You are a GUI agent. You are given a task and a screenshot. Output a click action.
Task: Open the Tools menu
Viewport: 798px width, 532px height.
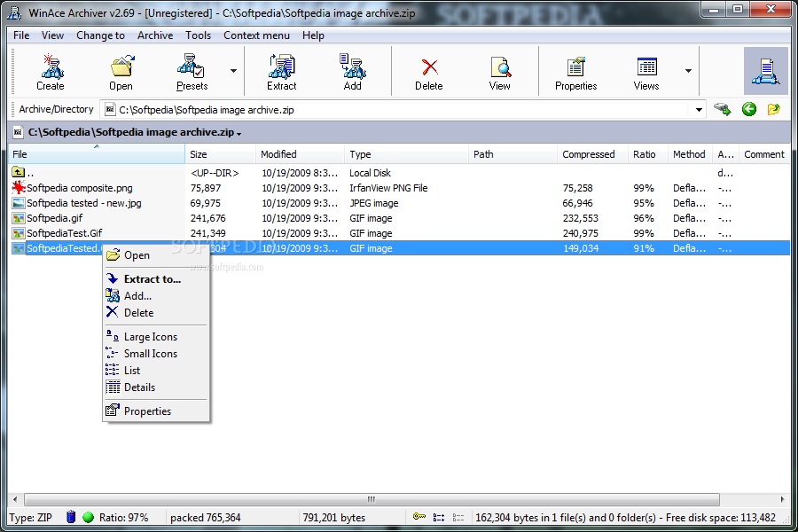[198, 35]
